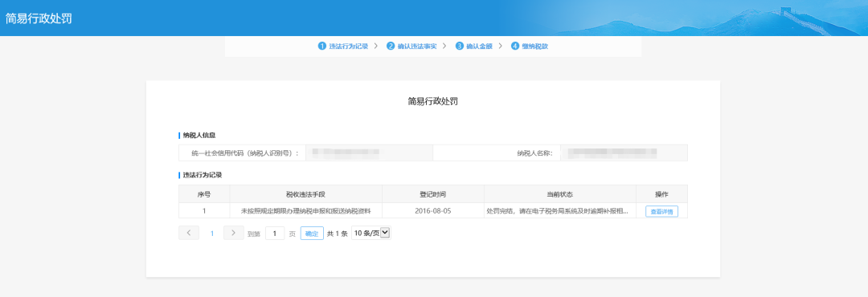The width and height of the screenshot is (868, 297).
Task: Open the 10条/页 page size dropdown
Action: tap(371, 234)
